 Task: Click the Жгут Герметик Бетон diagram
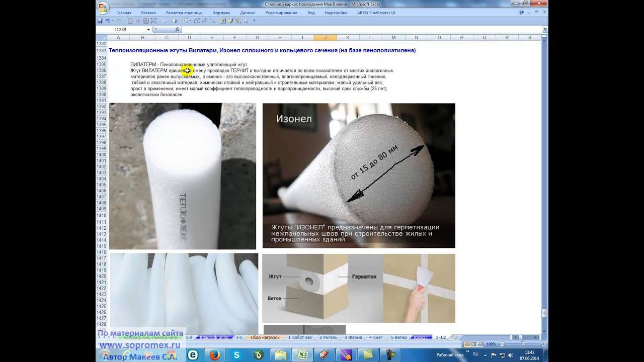[x=359, y=288]
